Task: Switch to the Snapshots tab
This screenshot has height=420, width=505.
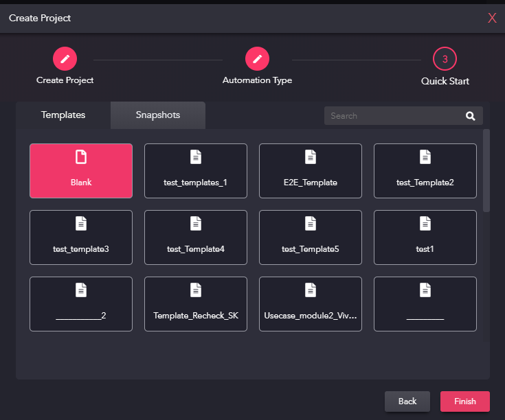Action: point(158,115)
